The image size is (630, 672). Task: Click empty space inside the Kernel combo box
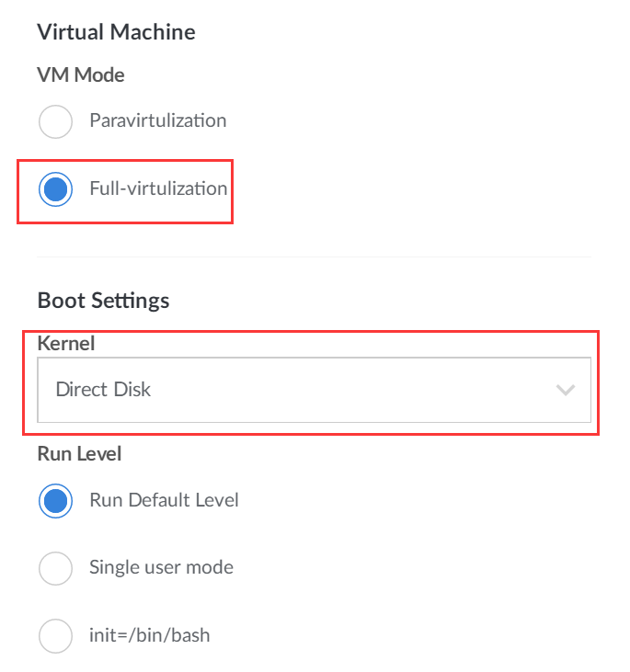[x=368, y=390]
